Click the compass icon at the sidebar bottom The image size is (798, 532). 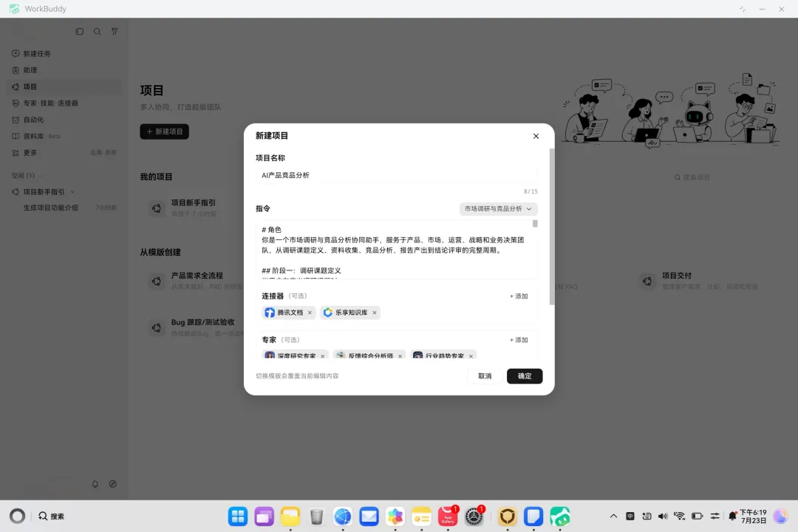point(113,484)
